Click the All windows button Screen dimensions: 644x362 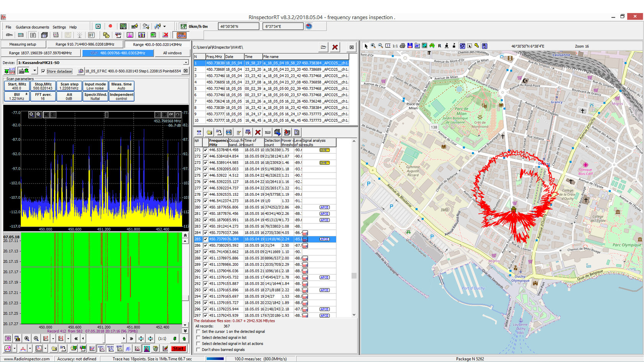tap(172, 53)
